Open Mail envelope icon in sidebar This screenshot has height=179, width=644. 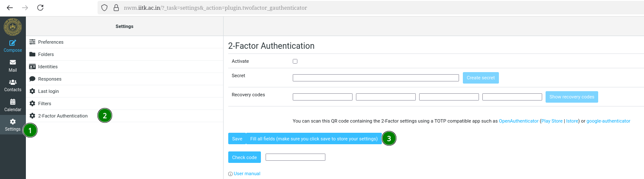(13, 62)
